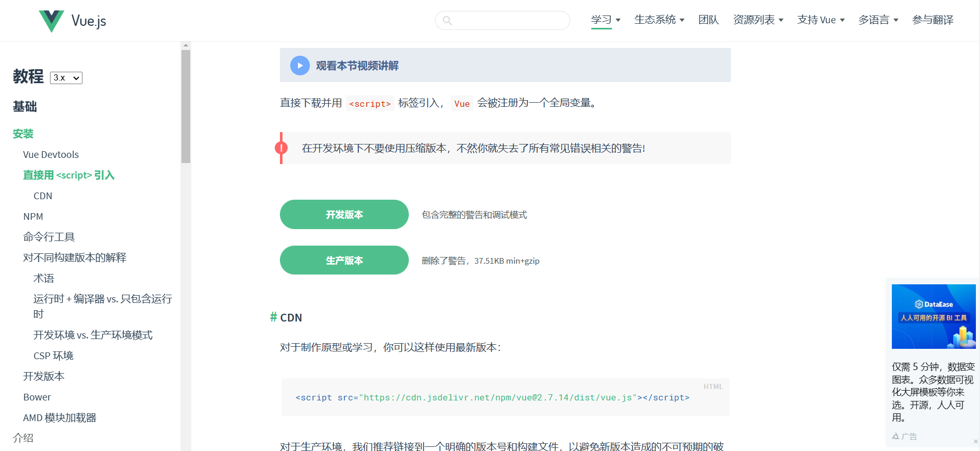Select 直接用 <script> 引入 sidebar item
The width and height of the screenshot is (980, 451).
pyautogui.click(x=69, y=175)
